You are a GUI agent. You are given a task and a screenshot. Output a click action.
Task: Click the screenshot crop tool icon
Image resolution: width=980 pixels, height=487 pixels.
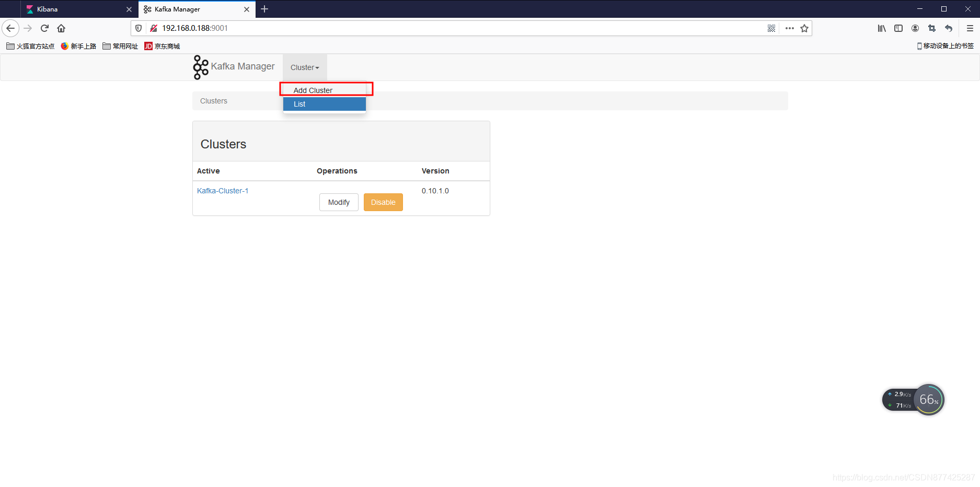click(932, 28)
